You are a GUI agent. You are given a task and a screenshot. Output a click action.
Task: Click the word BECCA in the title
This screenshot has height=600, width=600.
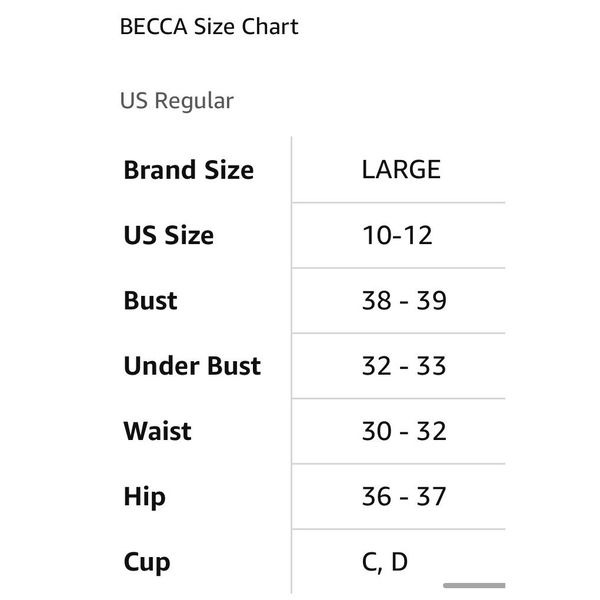coord(154,27)
